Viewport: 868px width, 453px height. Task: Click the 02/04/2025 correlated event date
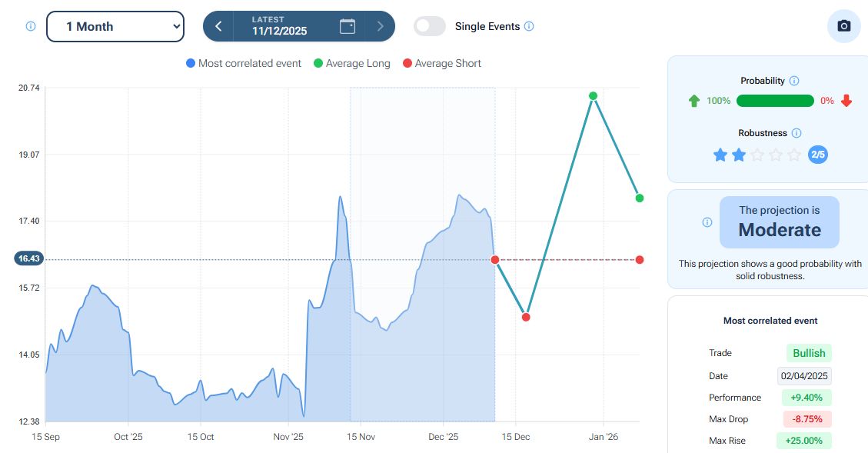[804, 376]
